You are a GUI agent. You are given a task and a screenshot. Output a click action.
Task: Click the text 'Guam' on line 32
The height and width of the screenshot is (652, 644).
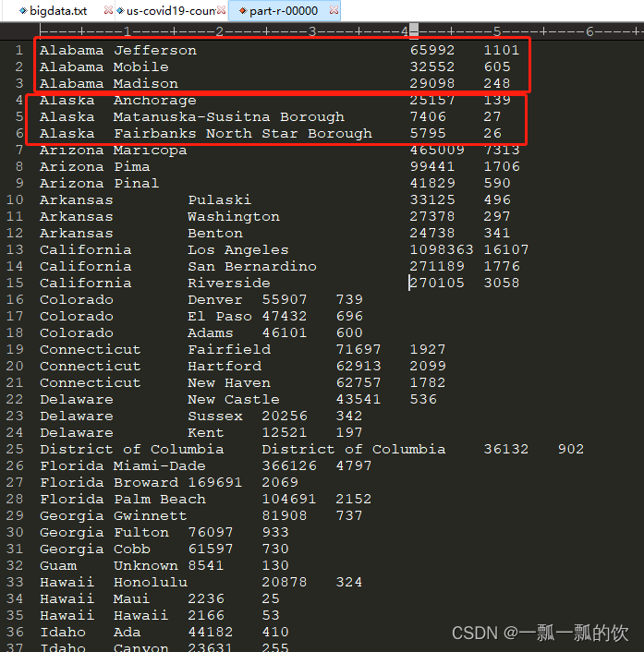pyautogui.click(x=58, y=566)
